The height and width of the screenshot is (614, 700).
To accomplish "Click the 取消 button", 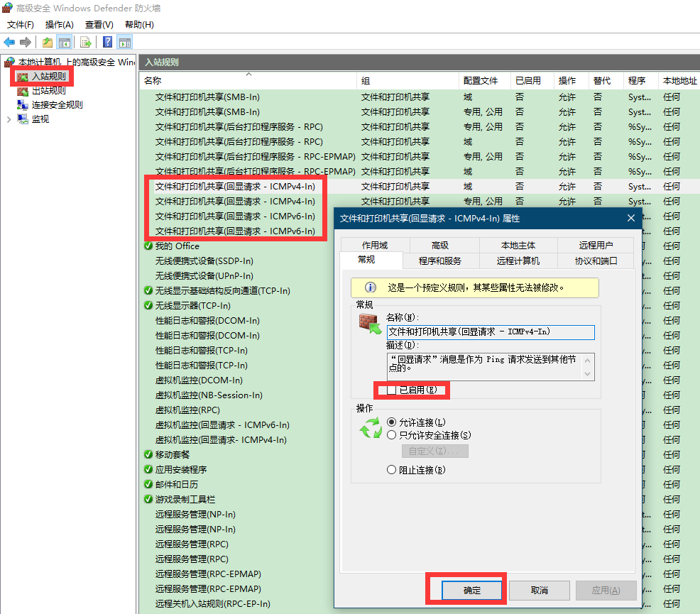I will click(x=540, y=591).
